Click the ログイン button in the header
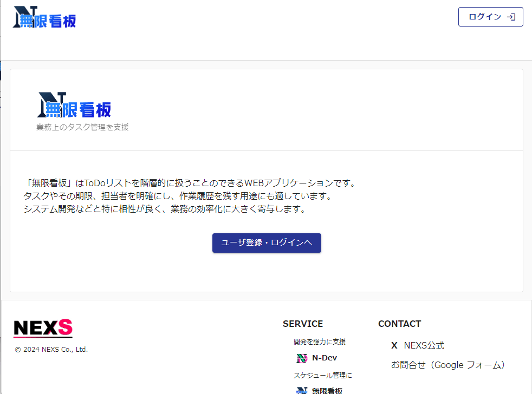Screen dimensions: 532x394 click(491, 17)
